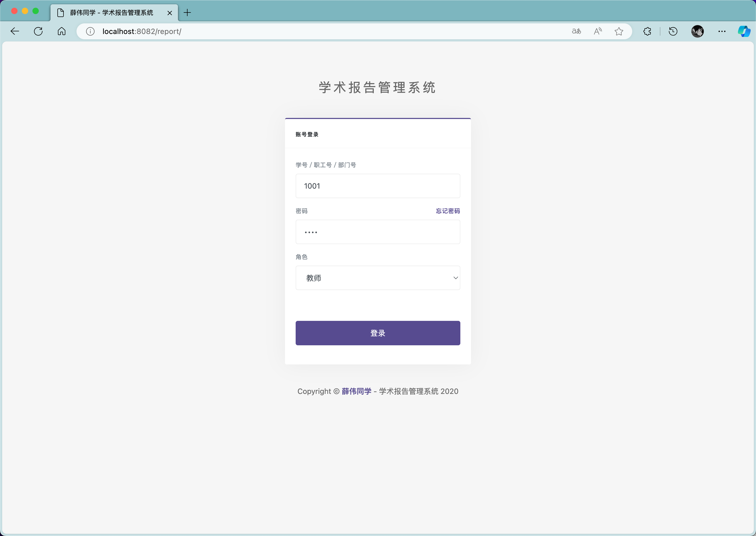The width and height of the screenshot is (756, 536).
Task: Select the 学术报告管理系统 browser tab
Action: [111, 12]
